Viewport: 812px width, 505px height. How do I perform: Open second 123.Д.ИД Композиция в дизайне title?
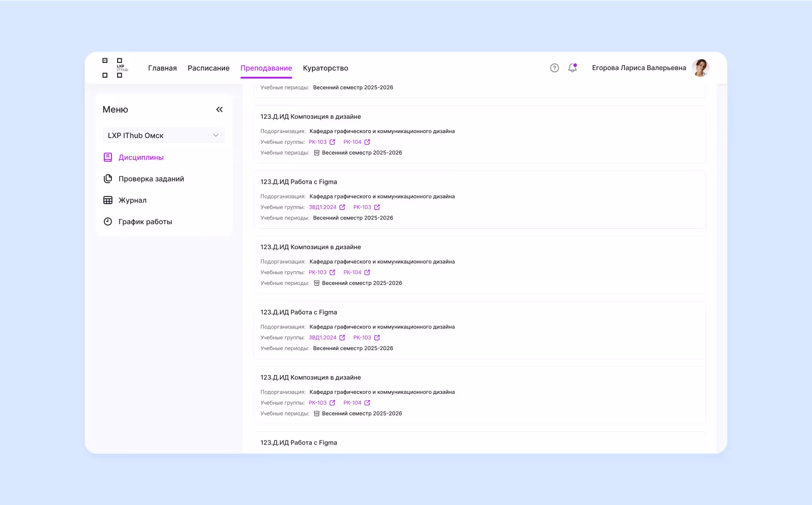(311, 247)
